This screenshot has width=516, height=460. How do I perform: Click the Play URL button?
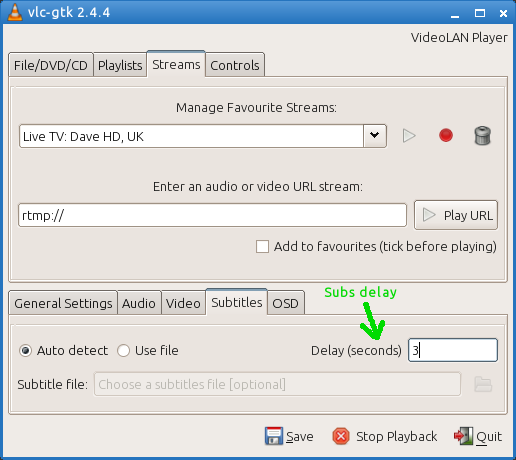coord(456,215)
